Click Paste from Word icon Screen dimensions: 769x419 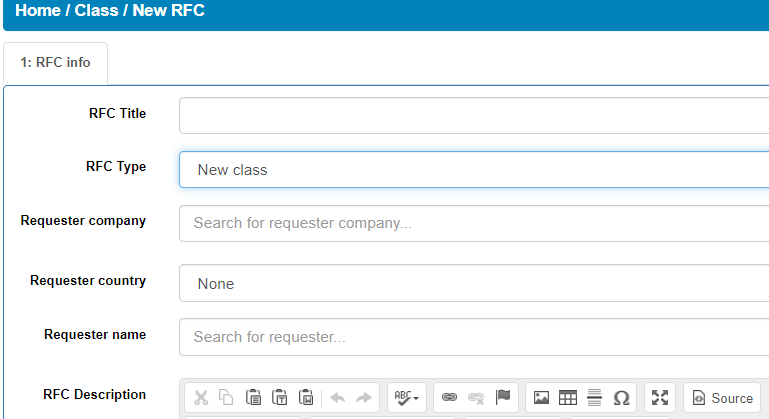click(306, 398)
